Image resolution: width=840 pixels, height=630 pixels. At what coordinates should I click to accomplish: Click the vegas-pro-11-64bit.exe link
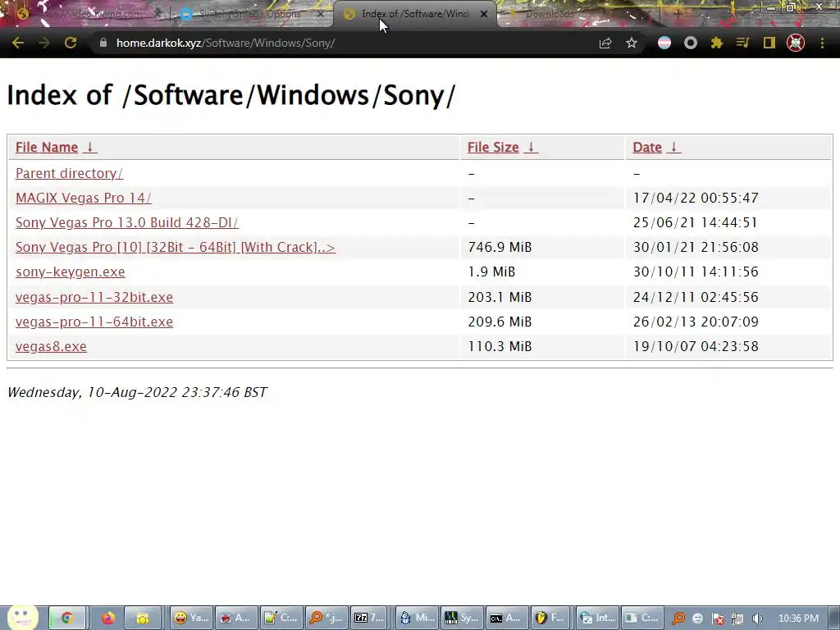tap(94, 322)
